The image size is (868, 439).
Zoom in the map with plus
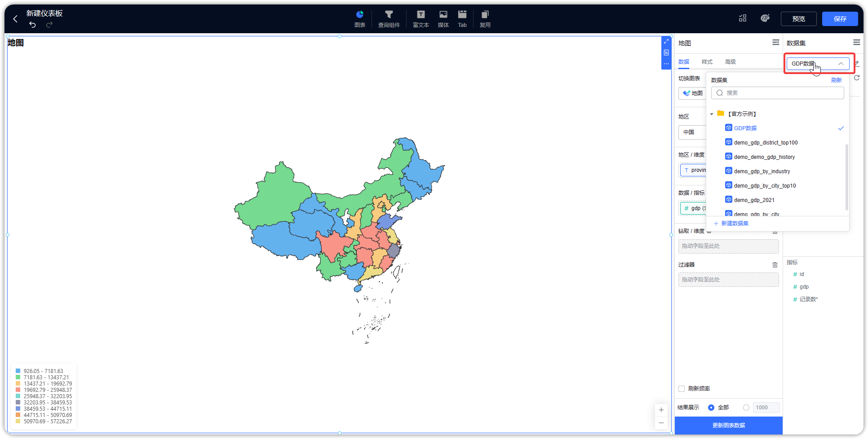661,410
